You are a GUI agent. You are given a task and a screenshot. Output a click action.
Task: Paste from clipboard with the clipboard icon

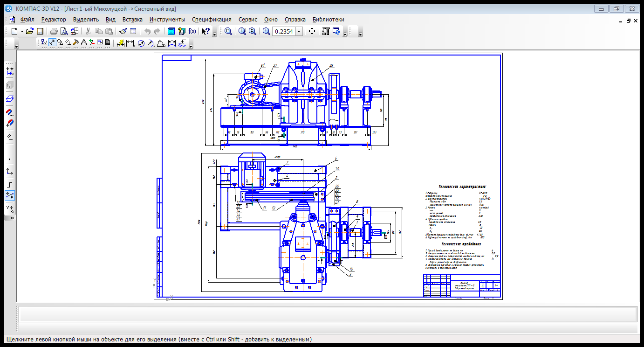[109, 31]
